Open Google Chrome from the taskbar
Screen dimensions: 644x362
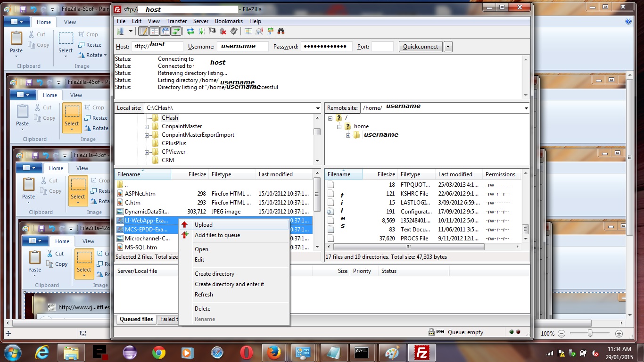(159, 352)
